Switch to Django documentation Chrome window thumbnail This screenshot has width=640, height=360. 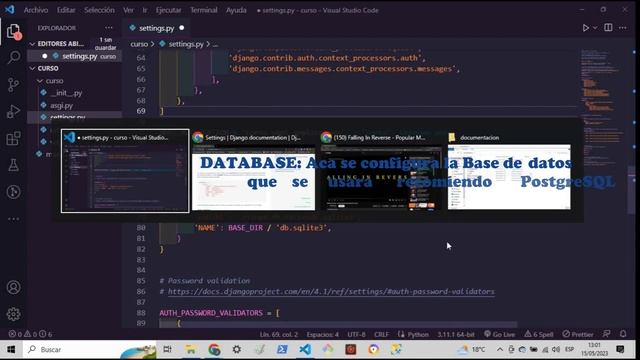(x=253, y=171)
